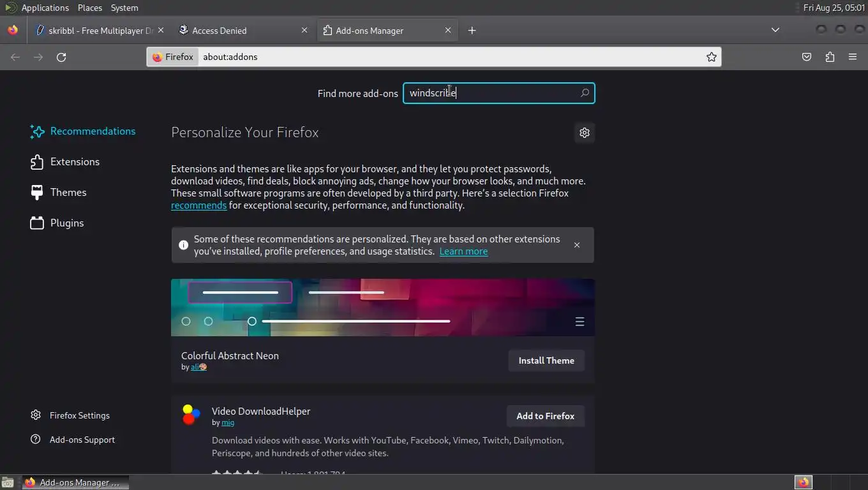Expand the list all tabs chevron
This screenshot has width=868, height=490.
[x=775, y=30]
